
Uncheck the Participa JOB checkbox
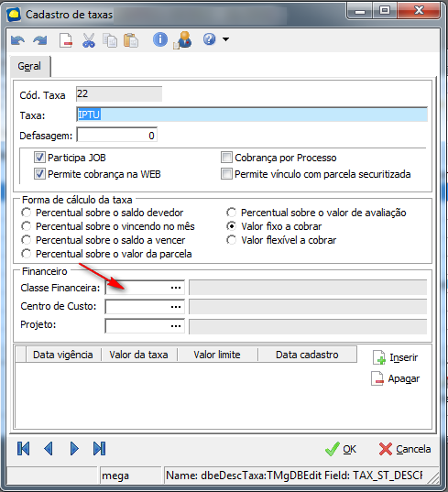39,158
